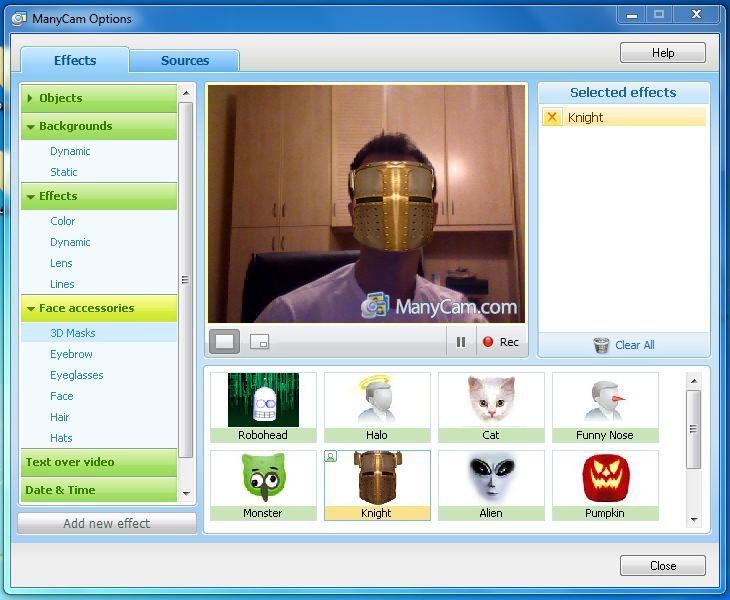Open Dynamic under Effects
This screenshot has width=730, height=600.
pos(70,242)
